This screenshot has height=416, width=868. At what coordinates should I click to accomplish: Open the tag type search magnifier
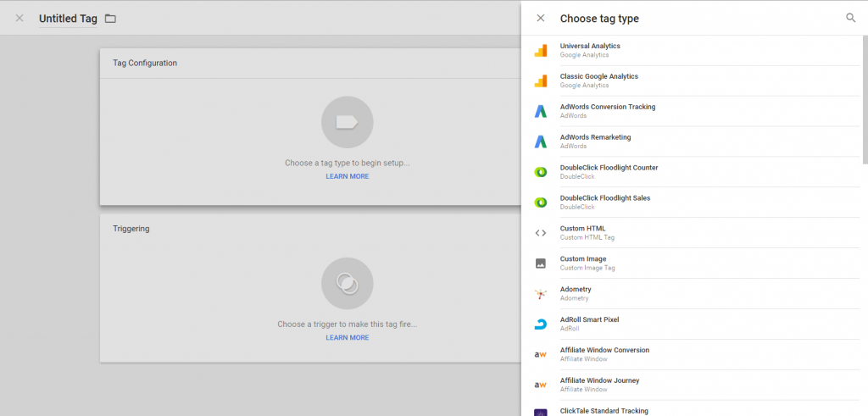pos(851,19)
